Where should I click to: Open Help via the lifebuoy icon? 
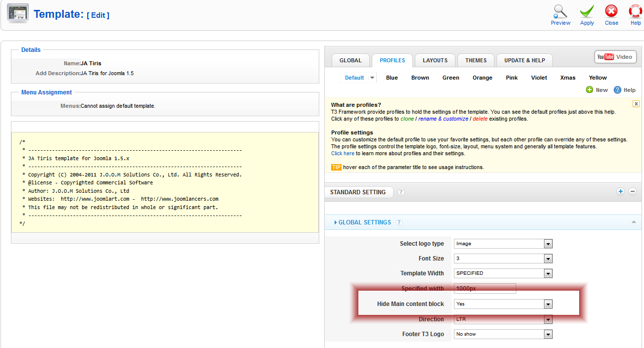(x=636, y=11)
